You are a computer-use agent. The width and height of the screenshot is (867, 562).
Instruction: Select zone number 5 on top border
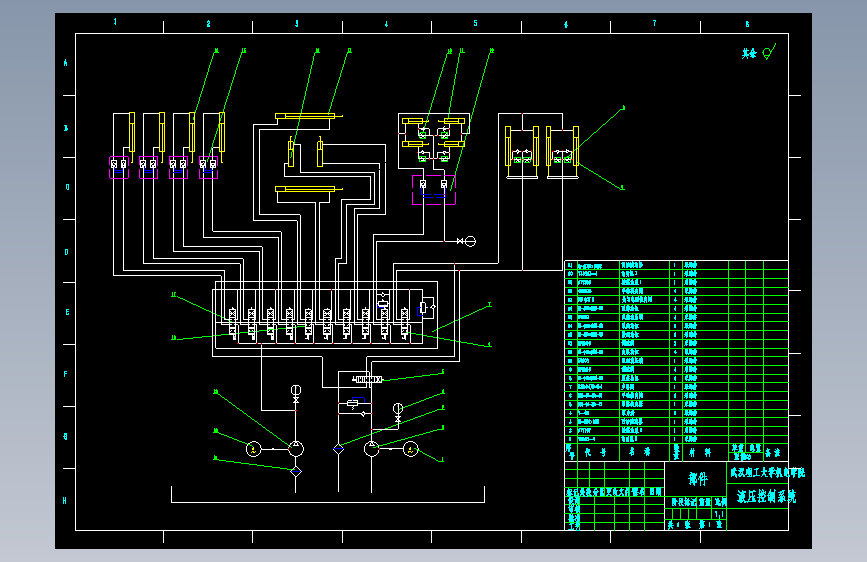pos(475,23)
